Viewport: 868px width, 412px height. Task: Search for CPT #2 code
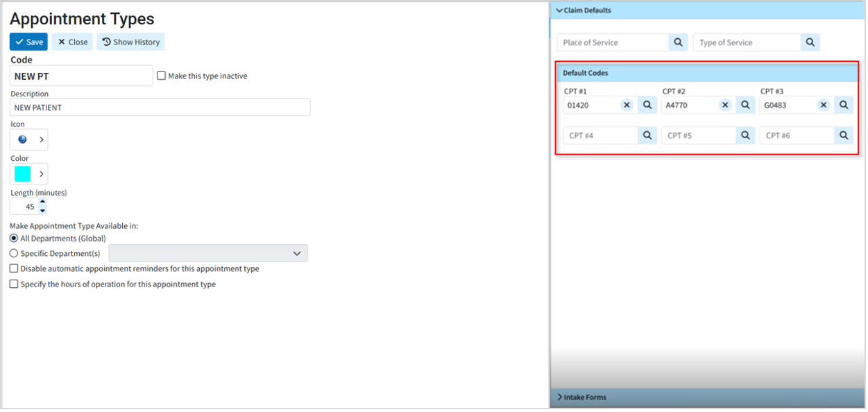[x=746, y=105]
